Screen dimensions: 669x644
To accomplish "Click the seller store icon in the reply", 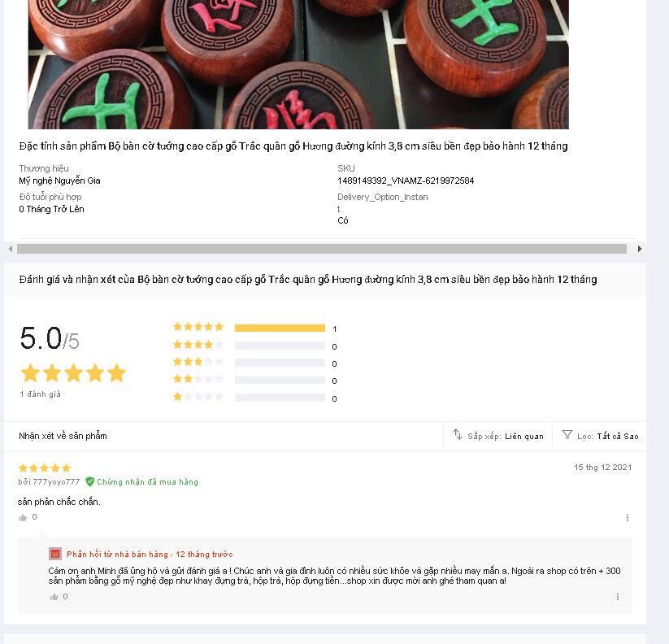I will (x=55, y=554).
